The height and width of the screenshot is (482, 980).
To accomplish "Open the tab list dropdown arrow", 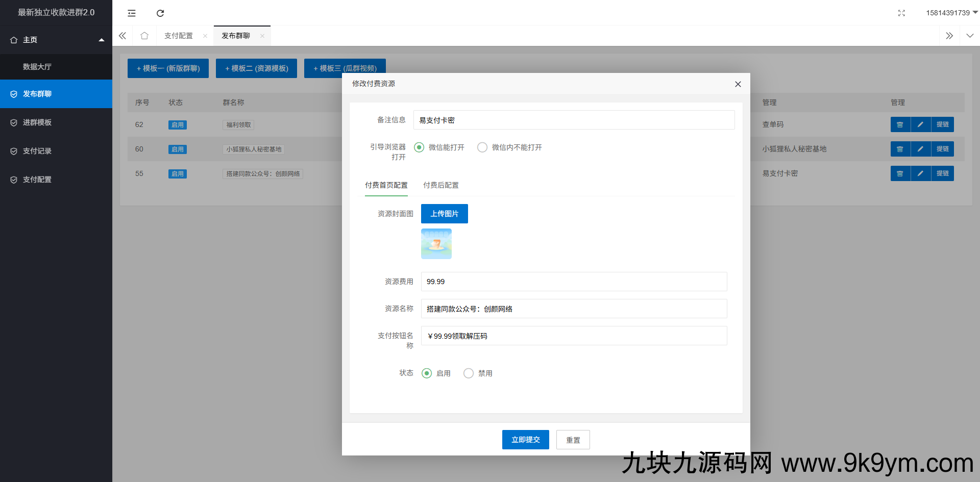I will coord(969,36).
